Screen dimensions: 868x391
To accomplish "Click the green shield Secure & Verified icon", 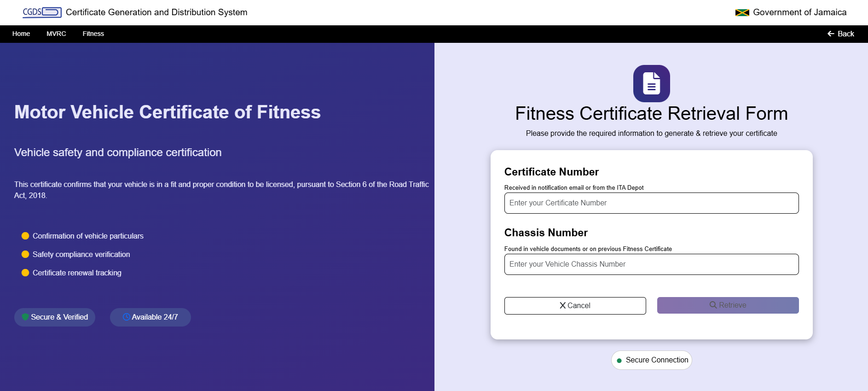I will point(25,317).
